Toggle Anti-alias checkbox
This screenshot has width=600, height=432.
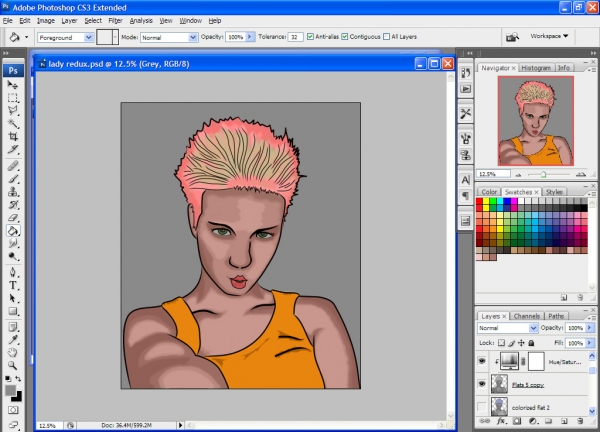tap(310, 37)
